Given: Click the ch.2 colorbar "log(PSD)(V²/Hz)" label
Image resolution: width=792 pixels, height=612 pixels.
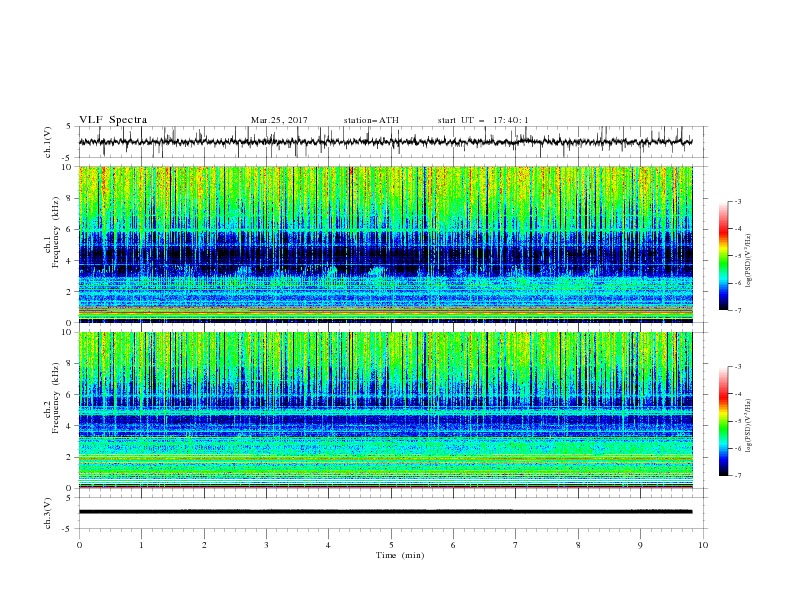Looking at the screenshot, I should (x=749, y=425).
